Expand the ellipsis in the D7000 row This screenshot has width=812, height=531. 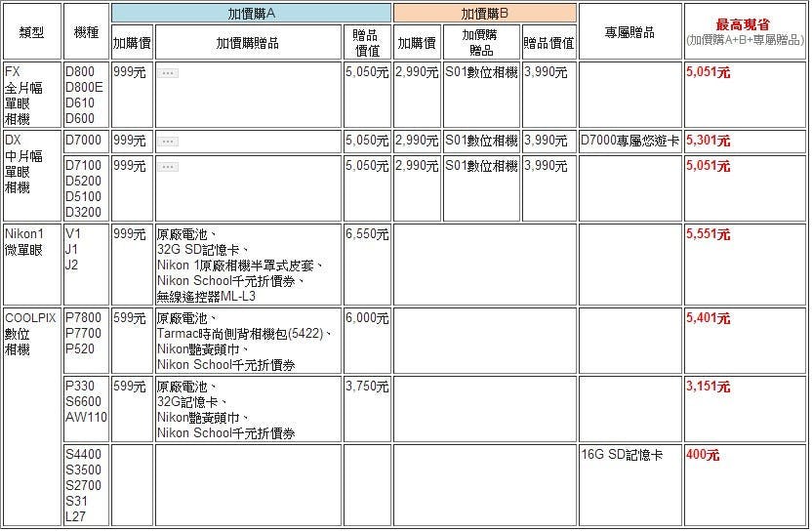point(168,142)
